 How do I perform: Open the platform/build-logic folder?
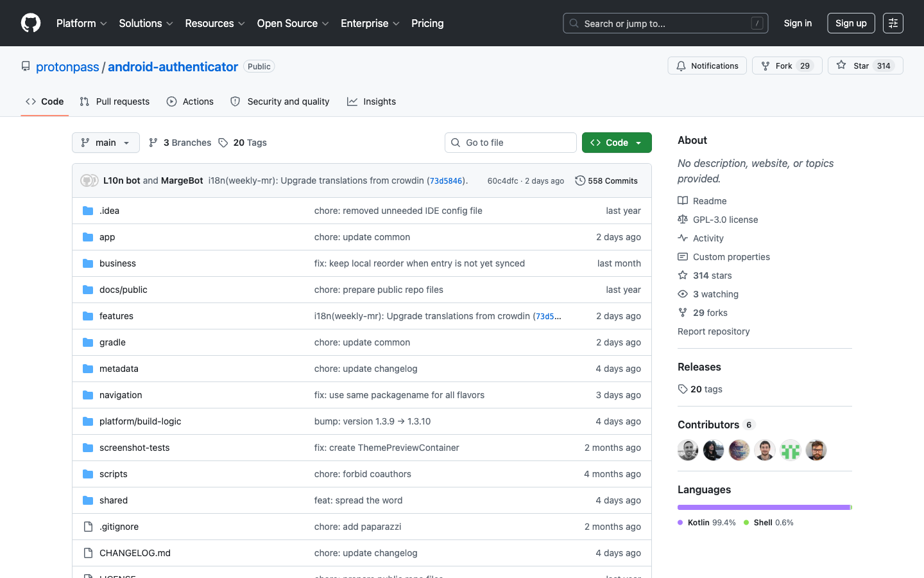pyautogui.click(x=141, y=421)
